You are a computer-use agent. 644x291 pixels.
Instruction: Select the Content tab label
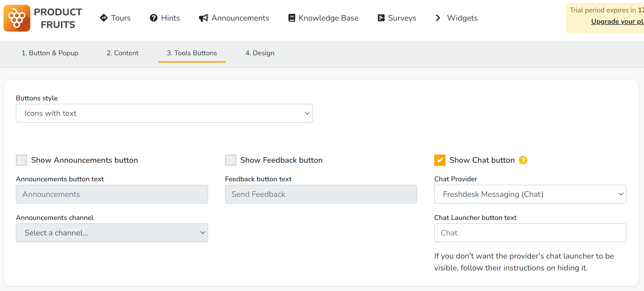click(122, 53)
